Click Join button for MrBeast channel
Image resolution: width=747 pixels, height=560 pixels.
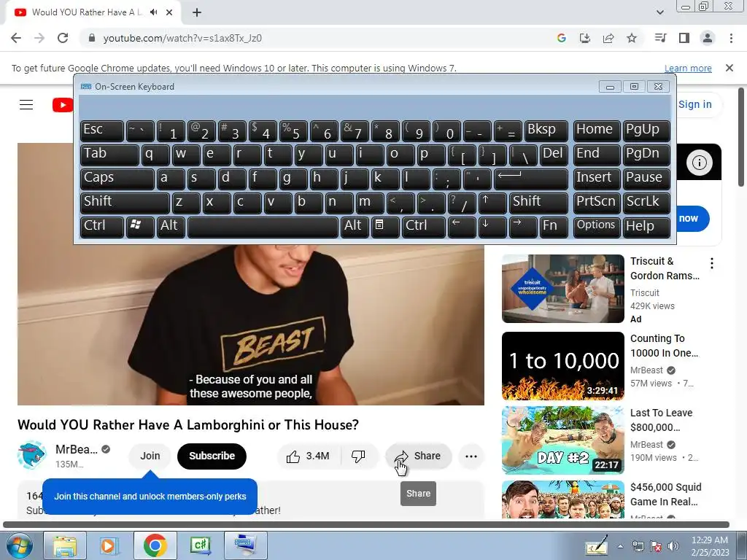[150, 456]
